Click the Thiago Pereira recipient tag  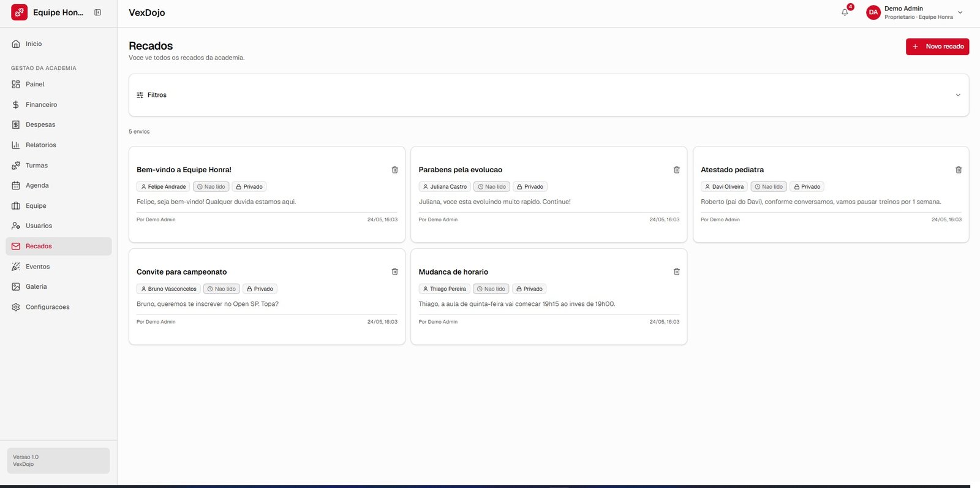pyautogui.click(x=444, y=289)
